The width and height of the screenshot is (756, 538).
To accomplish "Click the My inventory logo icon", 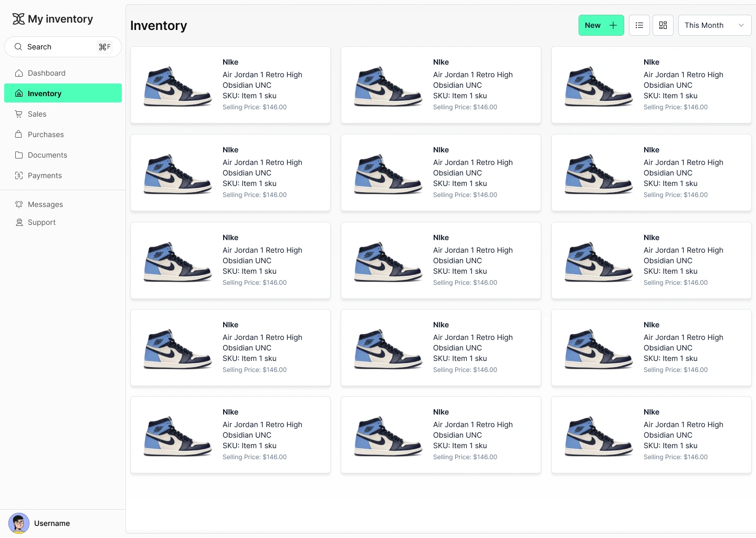I will [x=18, y=19].
